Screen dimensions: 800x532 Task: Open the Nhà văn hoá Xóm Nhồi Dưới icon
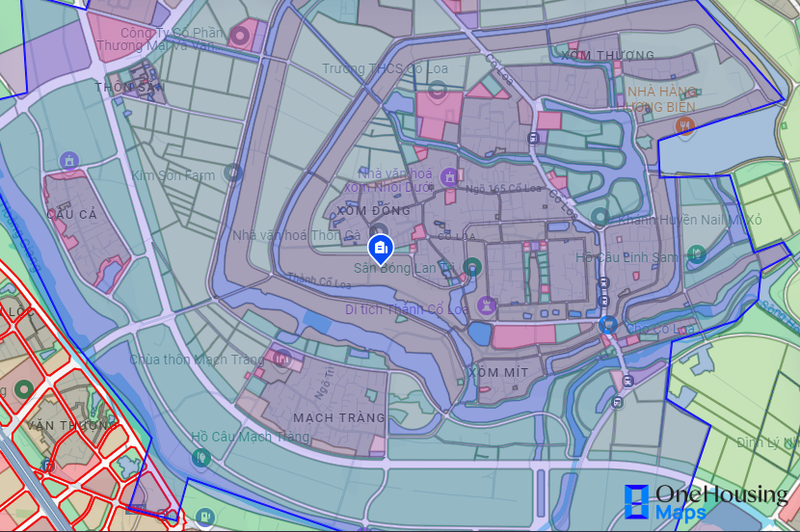click(449, 177)
